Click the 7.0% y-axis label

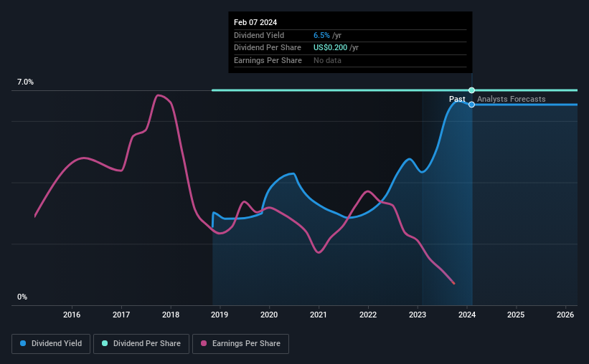tap(26, 82)
